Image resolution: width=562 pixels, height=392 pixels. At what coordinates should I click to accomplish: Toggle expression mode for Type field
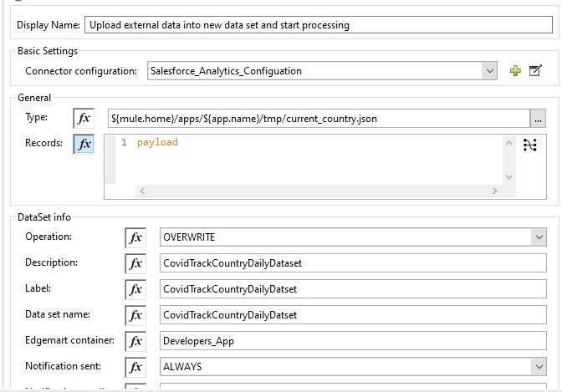tap(84, 118)
